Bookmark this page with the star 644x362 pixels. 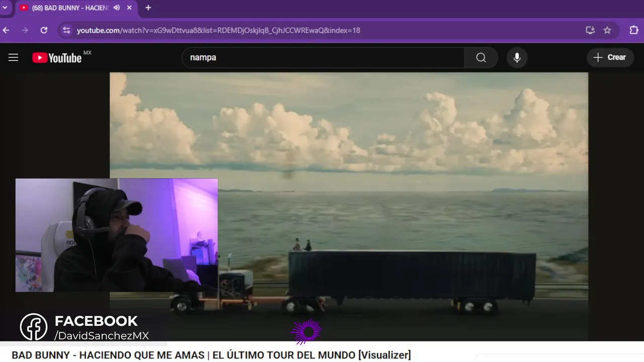click(607, 30)
